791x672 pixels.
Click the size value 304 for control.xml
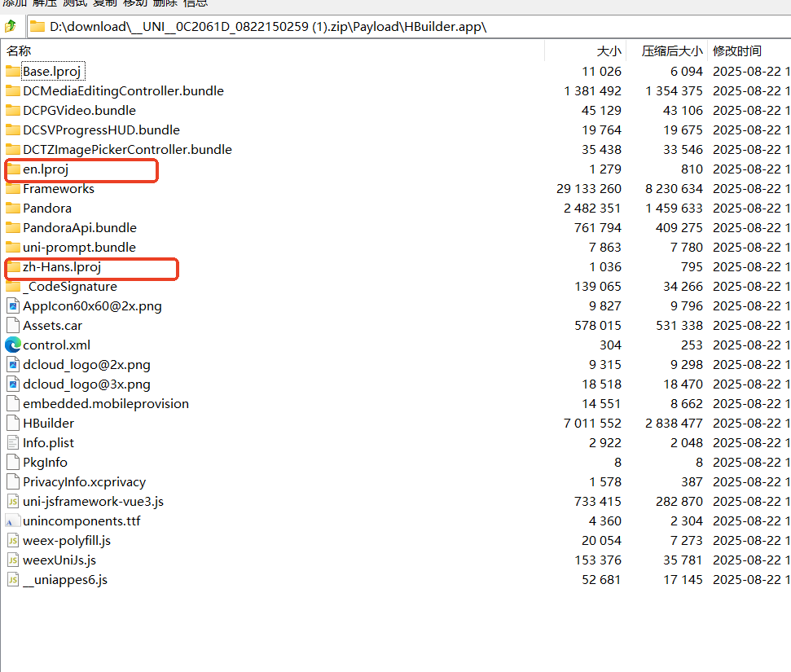click(610, 345)
